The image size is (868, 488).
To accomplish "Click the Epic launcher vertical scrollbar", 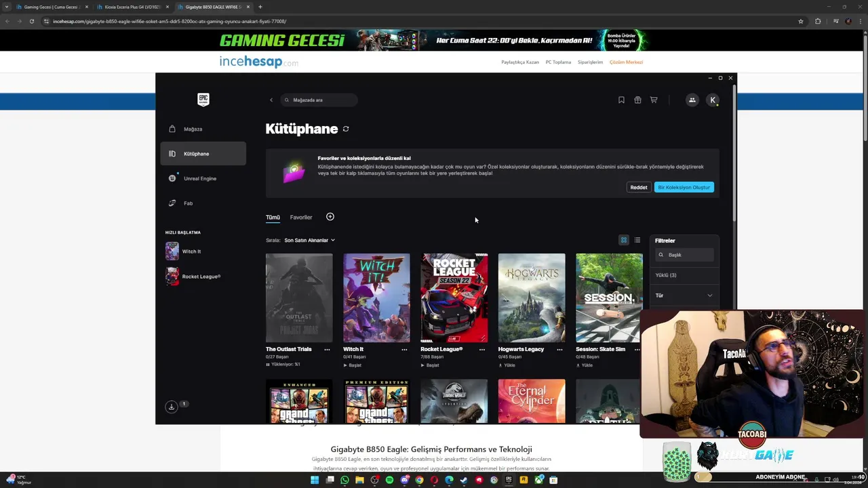I will [x=734, y=155].
